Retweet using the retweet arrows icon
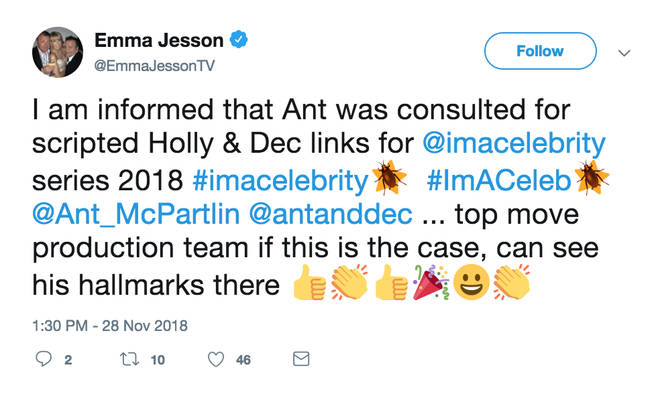 (129, 359)
